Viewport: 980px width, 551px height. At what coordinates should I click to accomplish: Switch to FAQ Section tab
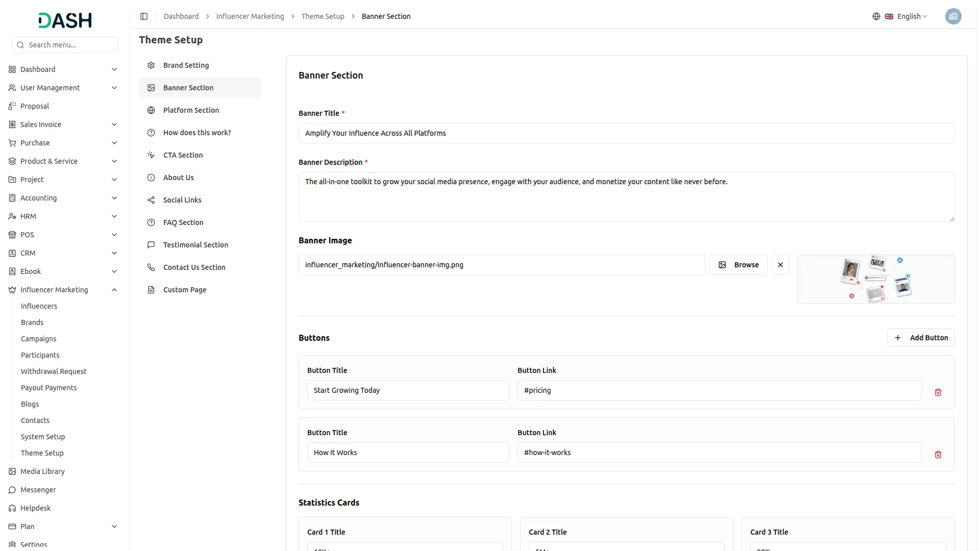coord(183,222)
